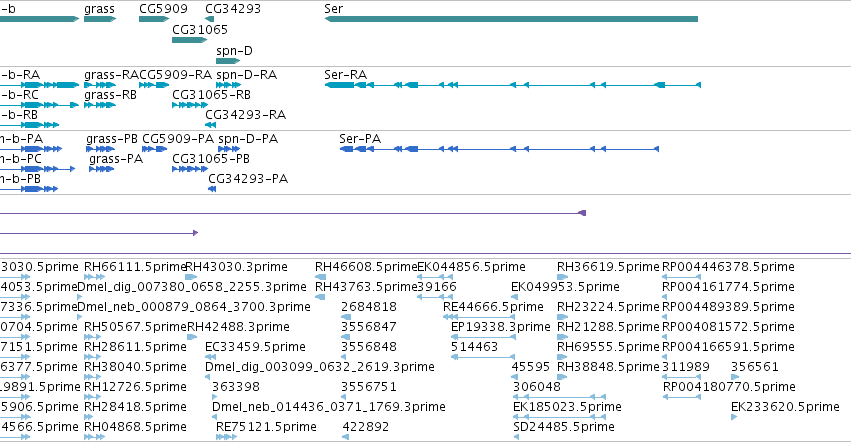Select the RP004166591.5prime EST label

[728, 346]
